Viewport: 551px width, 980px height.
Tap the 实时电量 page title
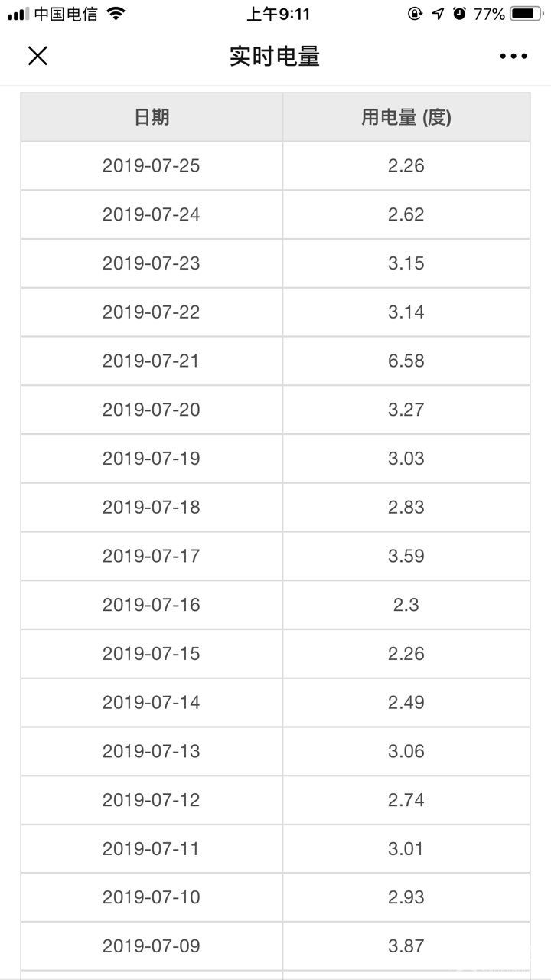(x=275, y=56)
